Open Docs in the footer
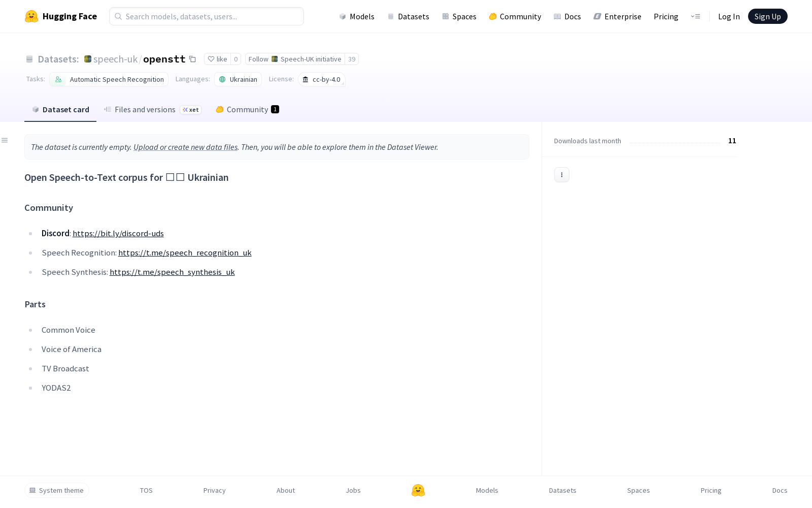 click(780, 490)
